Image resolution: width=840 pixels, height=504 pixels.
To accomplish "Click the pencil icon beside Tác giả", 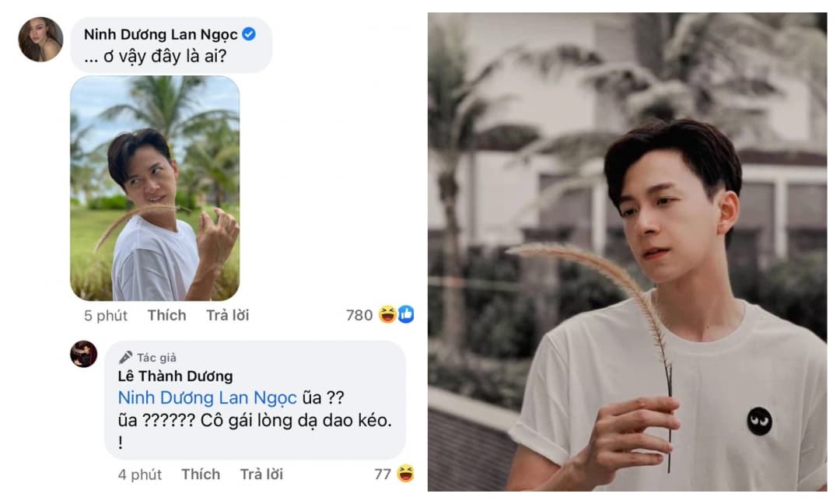I will tap(125, 357).
